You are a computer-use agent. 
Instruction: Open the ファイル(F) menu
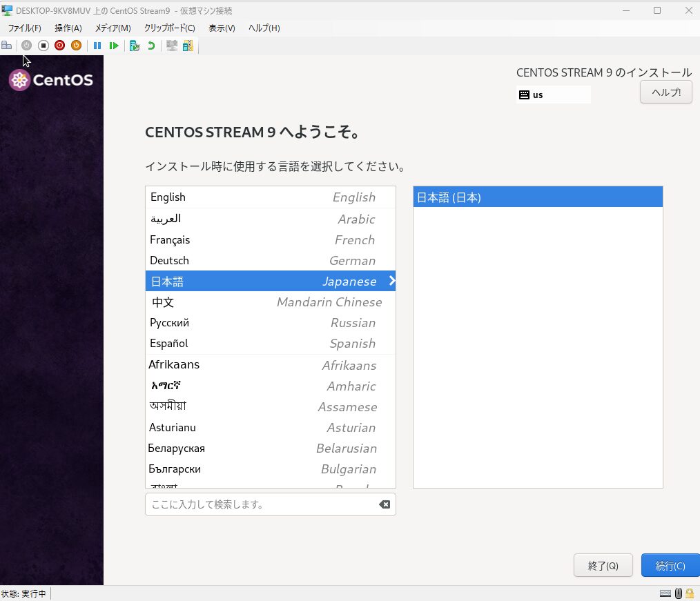pos(24,28)
